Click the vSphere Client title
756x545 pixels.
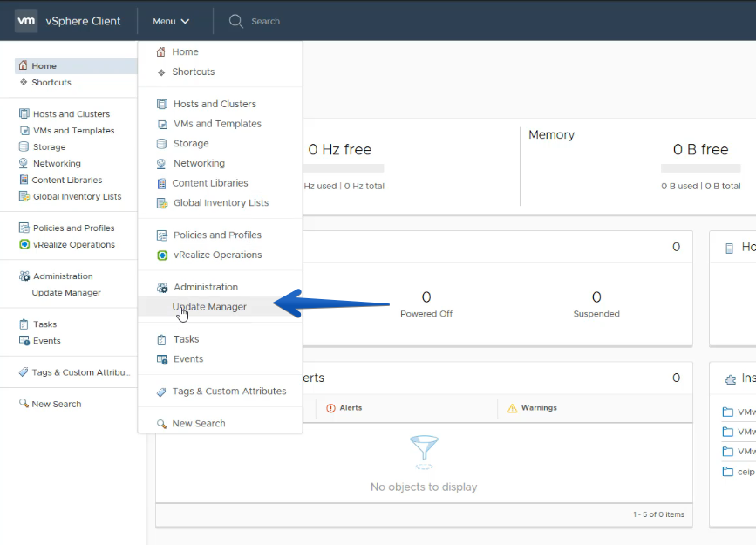tap(83, 21)
